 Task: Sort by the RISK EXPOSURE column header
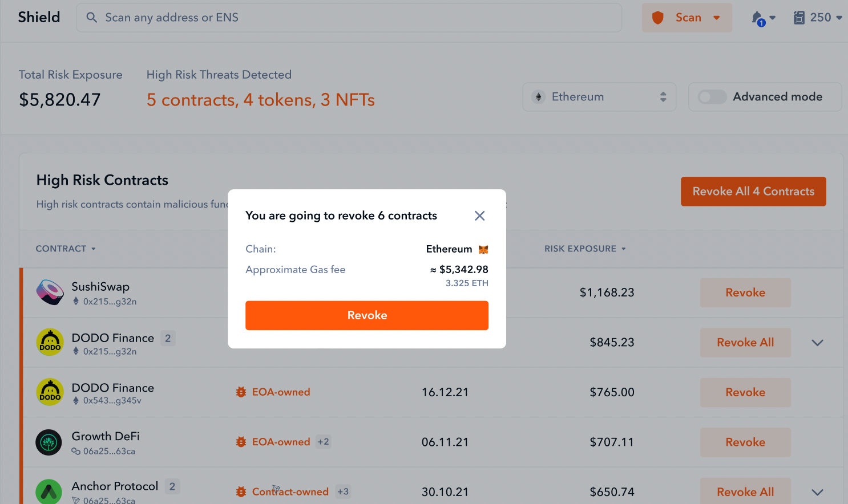[585, 249]
